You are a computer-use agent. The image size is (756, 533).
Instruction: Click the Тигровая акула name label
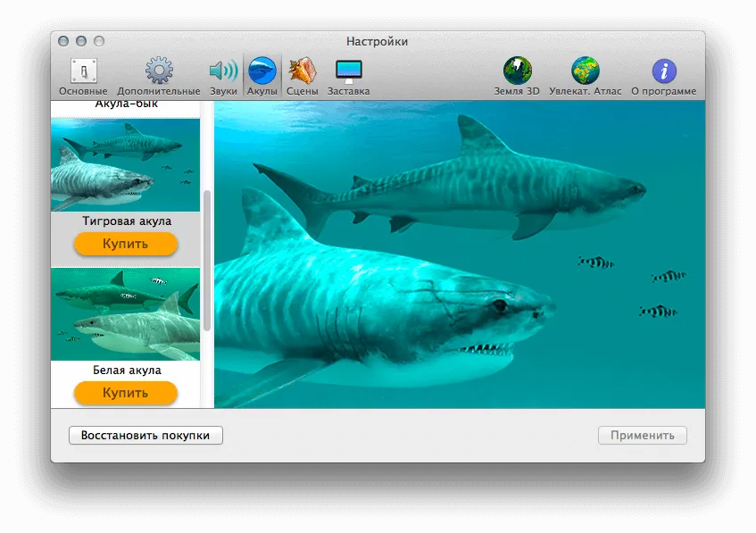pyautogui.click(x=127, y=221)
